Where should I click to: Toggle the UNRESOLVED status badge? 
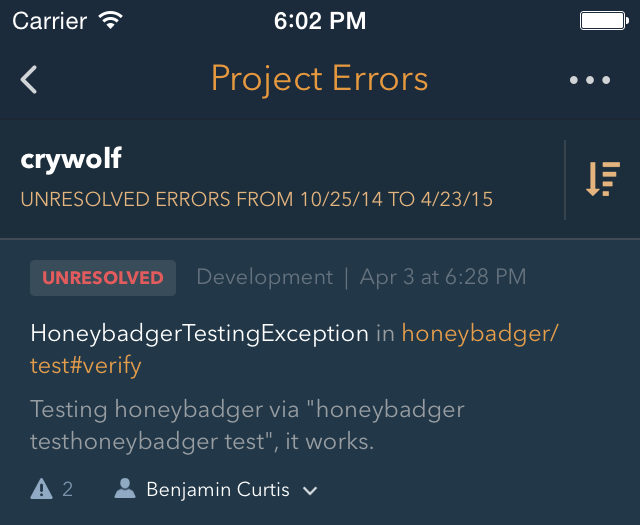pos(103,277)
